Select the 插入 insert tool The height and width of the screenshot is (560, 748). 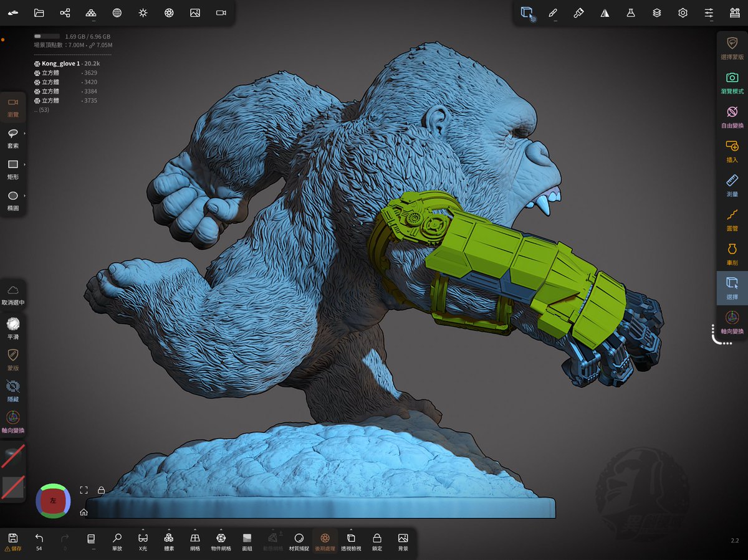point(732,151)
